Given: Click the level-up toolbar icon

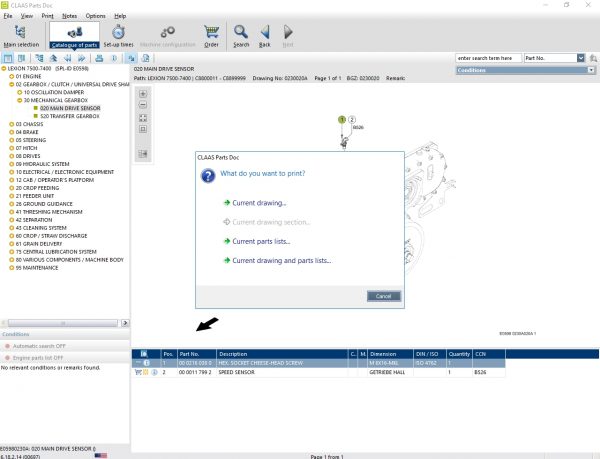Looking at the screenshot, I should 53,58.
